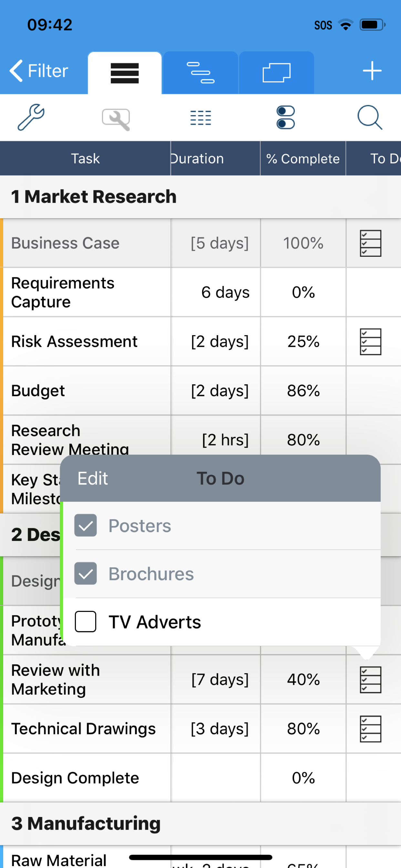401x868 pixels.
Task: Open Business Case to-do checklist icon
Action: click(x=370, y=243)
